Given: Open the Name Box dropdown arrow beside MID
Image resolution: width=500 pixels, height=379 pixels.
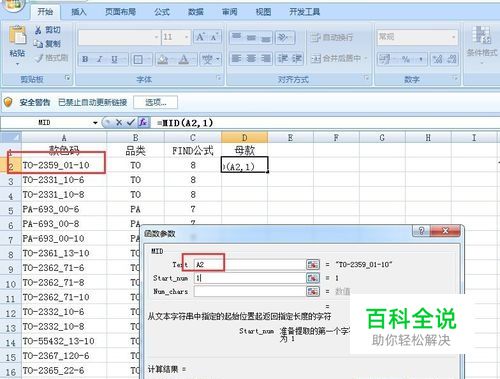Looking at the screenshot, I should pos(95,123).
